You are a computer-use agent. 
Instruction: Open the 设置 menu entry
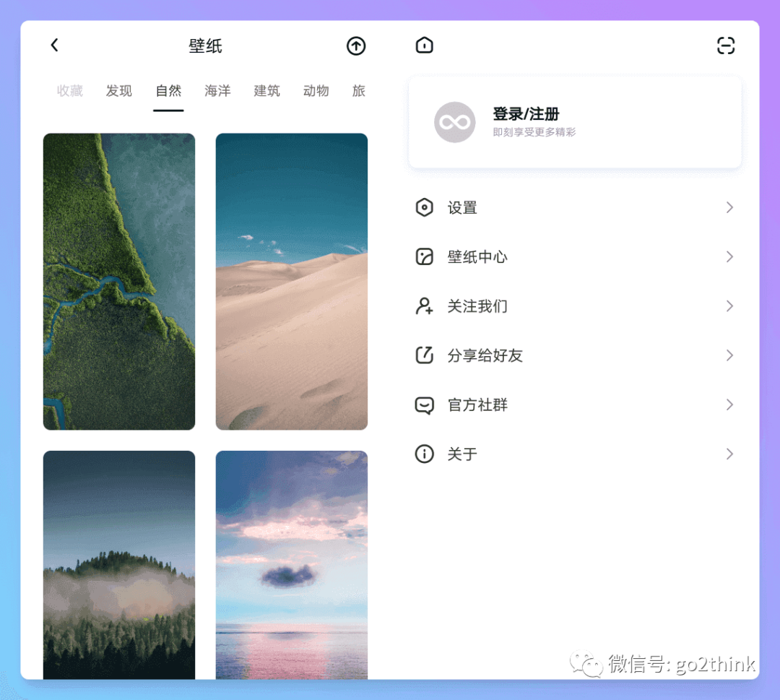tap(575, 207)
